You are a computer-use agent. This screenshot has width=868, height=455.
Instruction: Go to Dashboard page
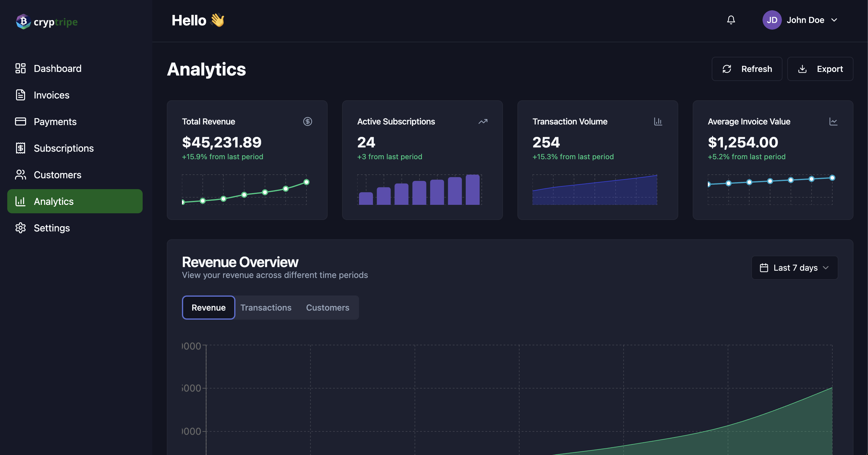click(75, 68)
